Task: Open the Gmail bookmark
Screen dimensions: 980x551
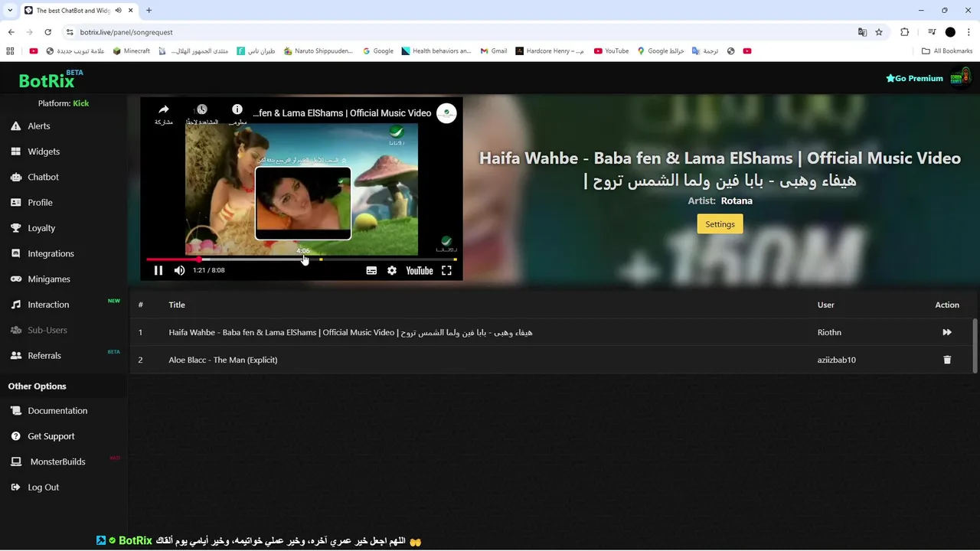Action: click(x=493, y=51)
